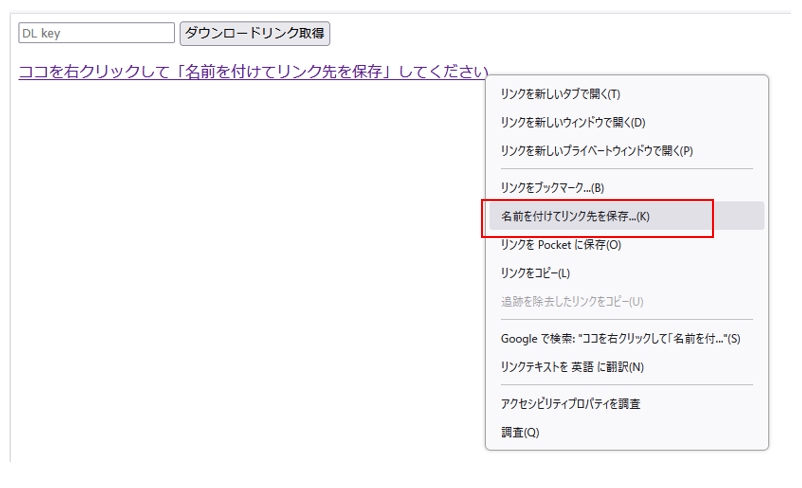Click リンクをコピー(L) in context menu

535,273
